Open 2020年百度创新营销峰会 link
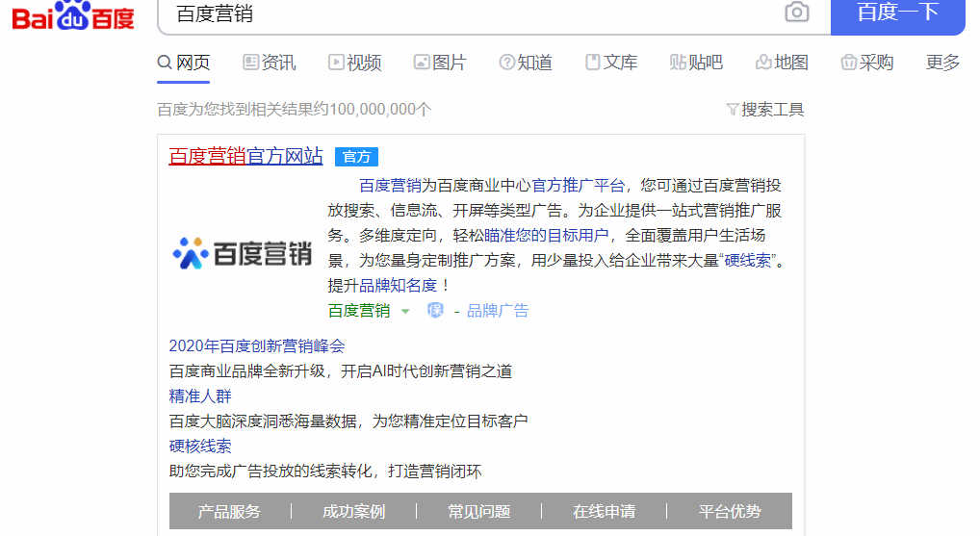980x536 pixels. point(257,346)
